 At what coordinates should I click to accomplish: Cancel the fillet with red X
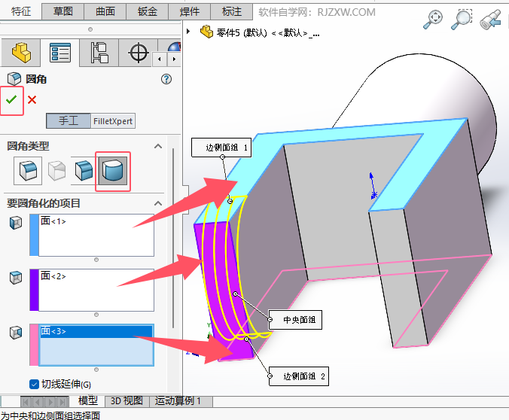(x=32, y=99)
